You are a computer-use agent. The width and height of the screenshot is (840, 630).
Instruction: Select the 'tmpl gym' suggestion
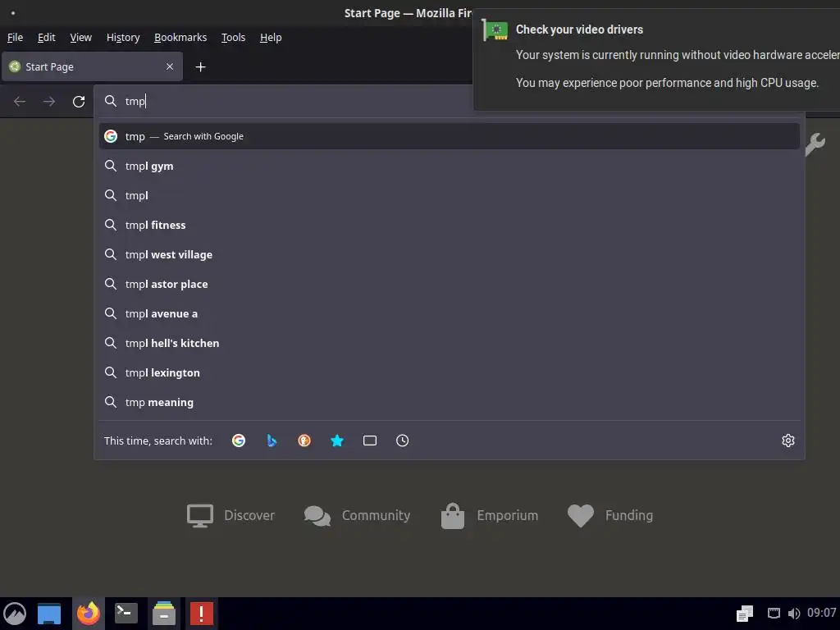(450, 166)
